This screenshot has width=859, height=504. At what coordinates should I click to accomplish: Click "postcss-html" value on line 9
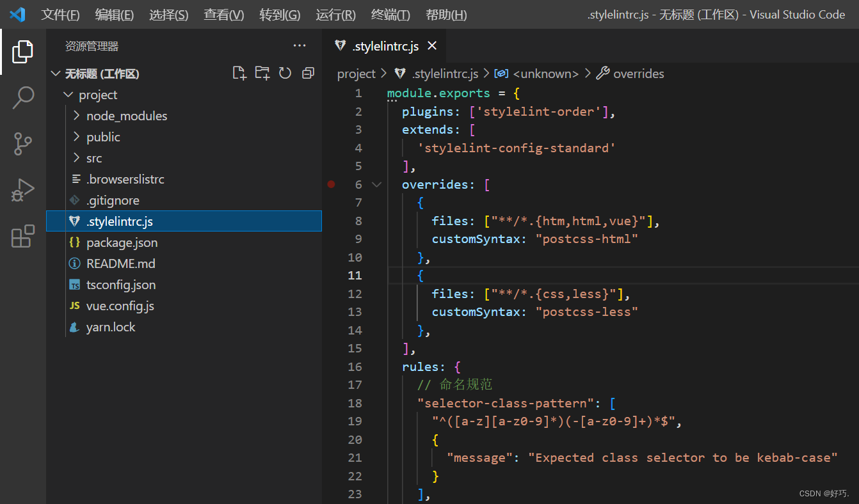click(x=587, y=239)
